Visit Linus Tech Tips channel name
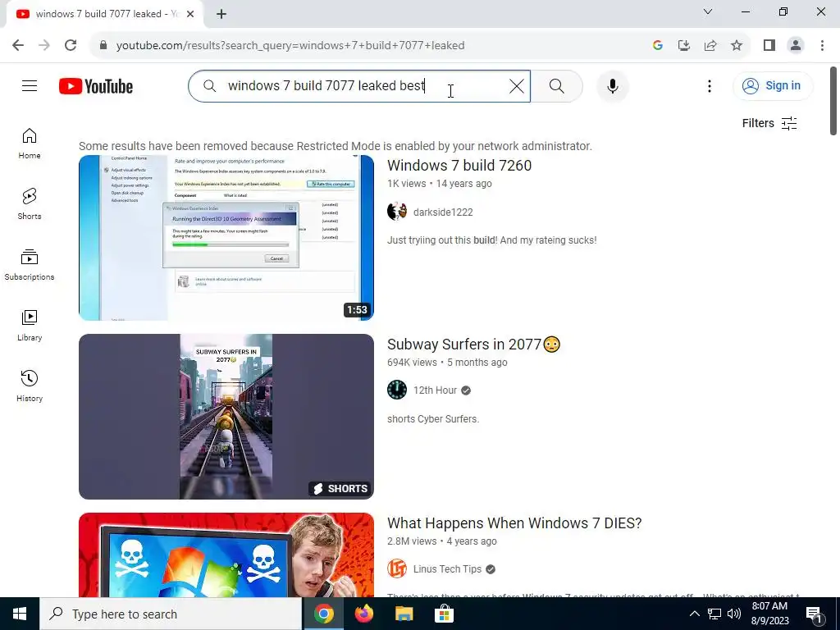The image size is (840, 630). (x=447, y=569)
